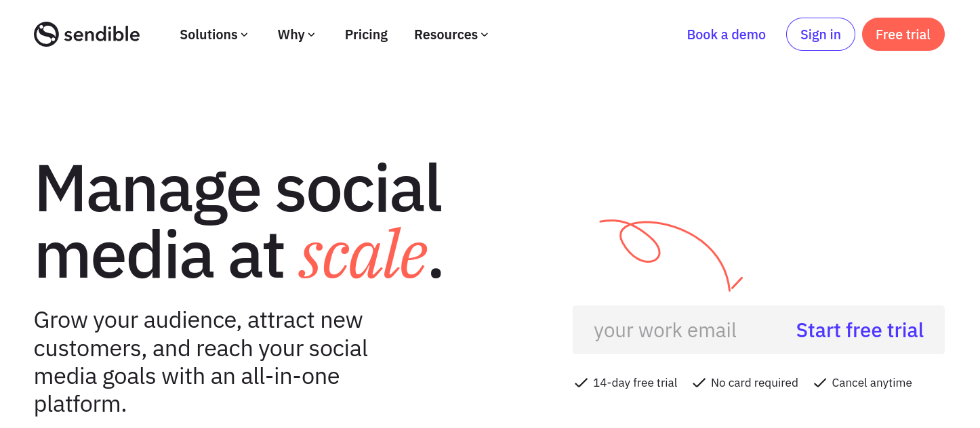
Task: Open the Why menu
Action: point(296,35)
